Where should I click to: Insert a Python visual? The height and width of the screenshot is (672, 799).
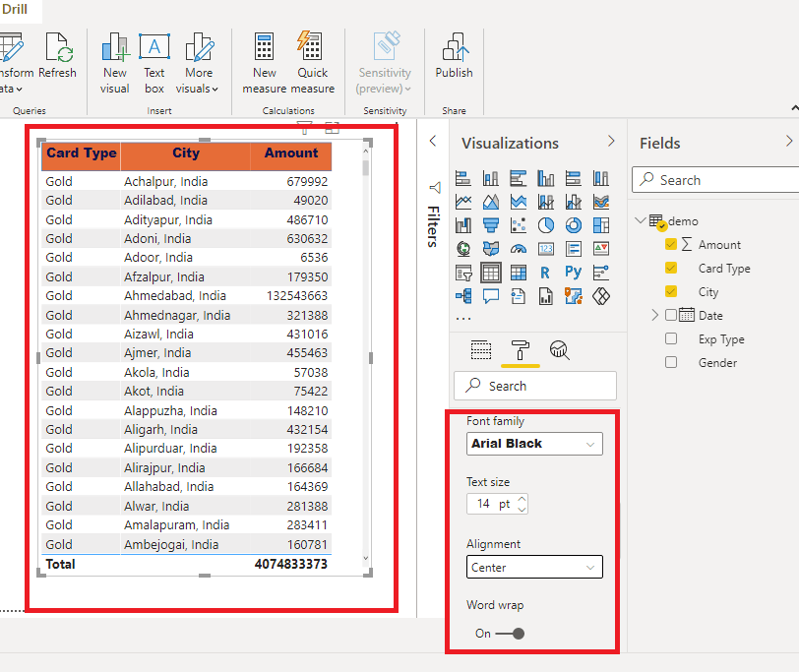point(574,273)
